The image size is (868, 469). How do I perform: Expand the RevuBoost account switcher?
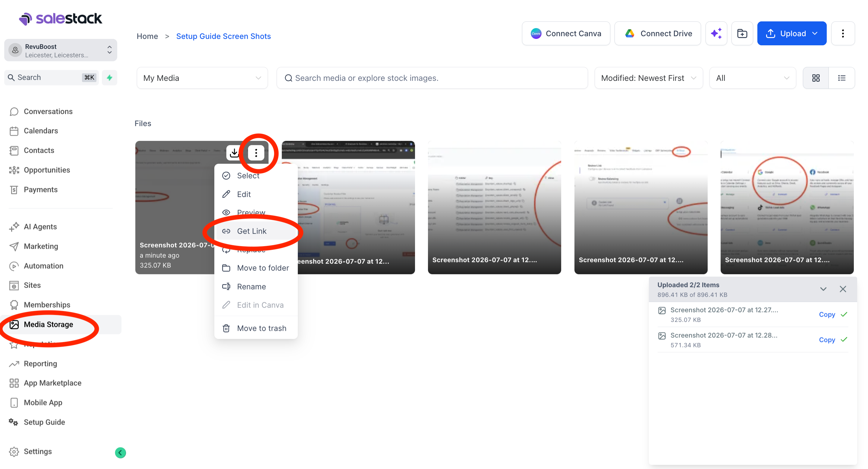click(61, 50)
